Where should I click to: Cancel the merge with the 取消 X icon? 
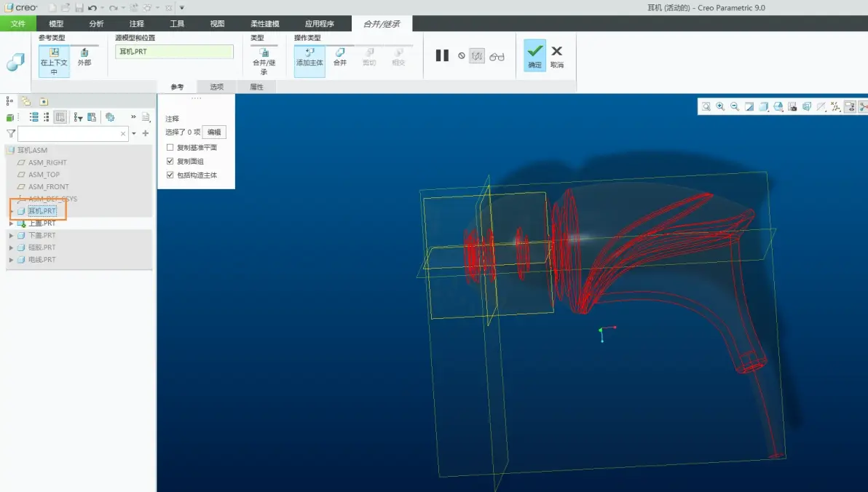click(x=557, y=55)
